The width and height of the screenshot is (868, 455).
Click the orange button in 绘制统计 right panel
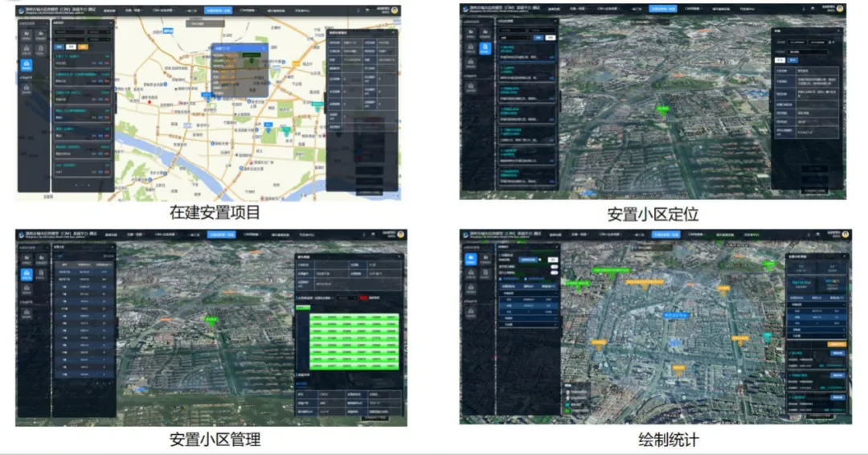[837, 344]
